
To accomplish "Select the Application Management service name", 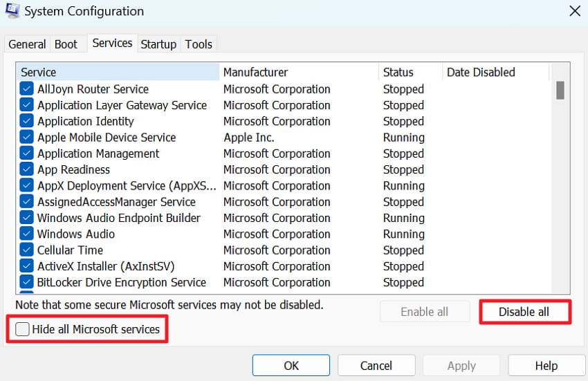I will 98,154.
